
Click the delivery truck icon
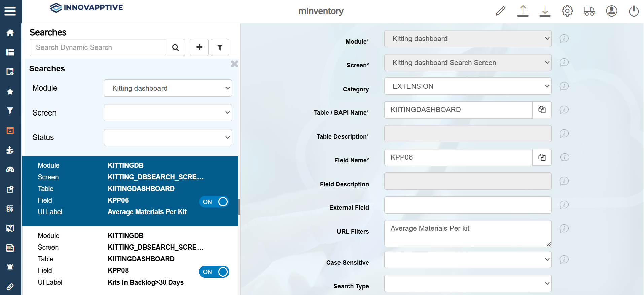[x=589, y=11]
